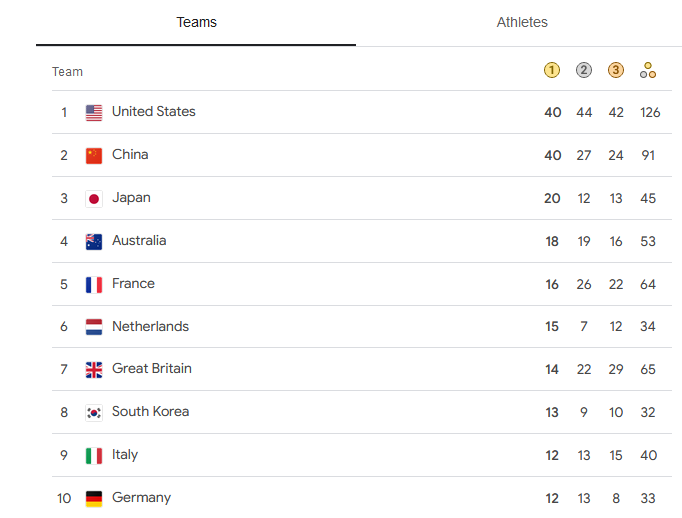Click the total medals column icon

(x=648, y=70)
